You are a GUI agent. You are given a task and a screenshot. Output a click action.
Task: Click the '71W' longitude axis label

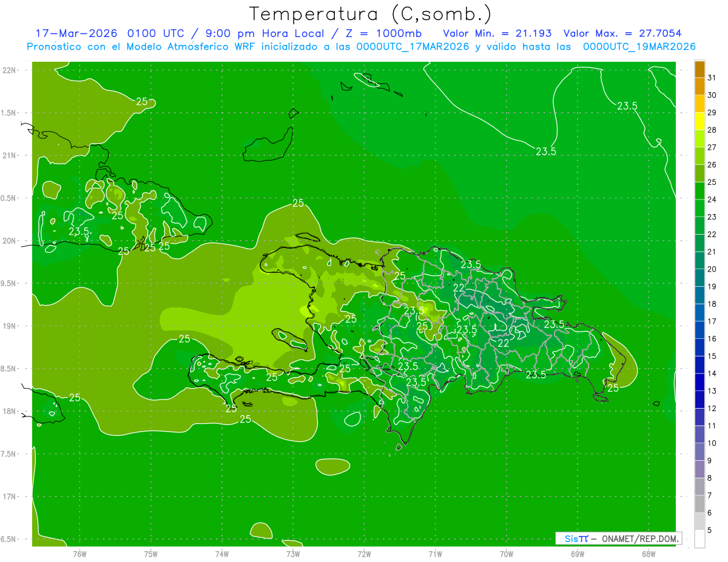pos(435,554)
